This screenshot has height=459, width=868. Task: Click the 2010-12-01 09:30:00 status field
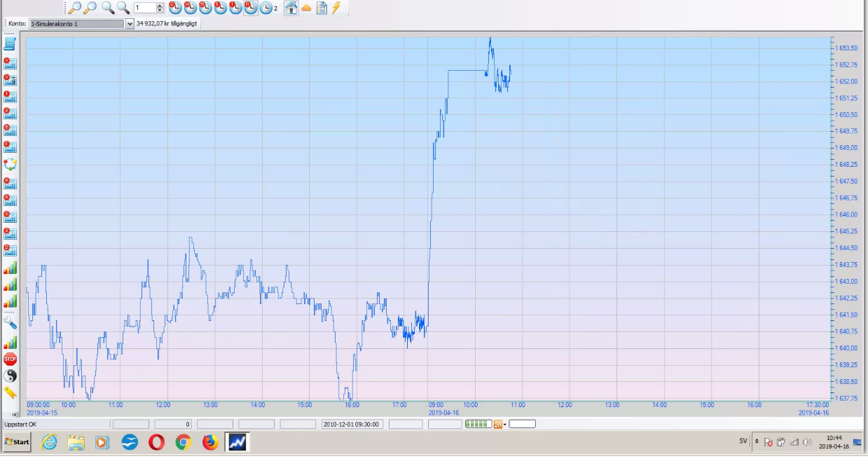[x=352, y=424]
